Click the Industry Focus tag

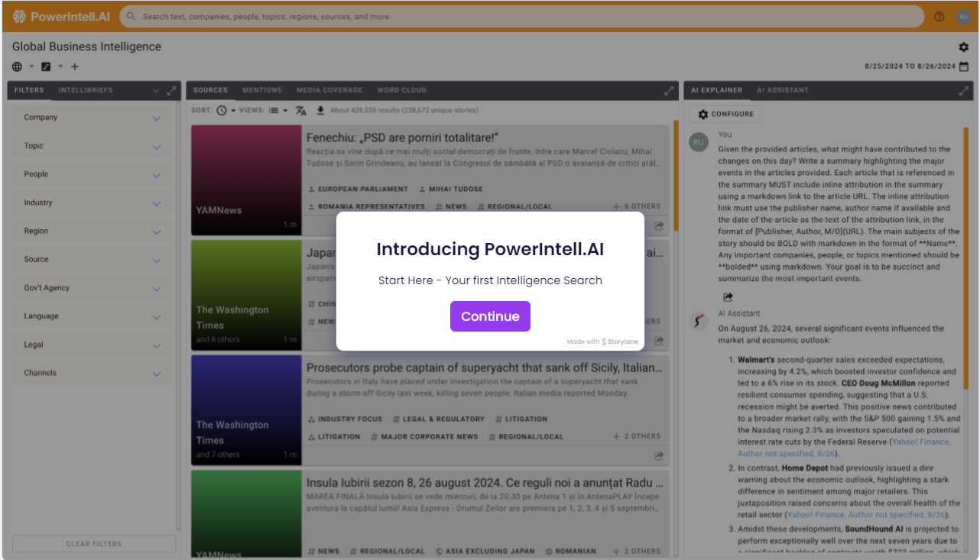point(345,419)
